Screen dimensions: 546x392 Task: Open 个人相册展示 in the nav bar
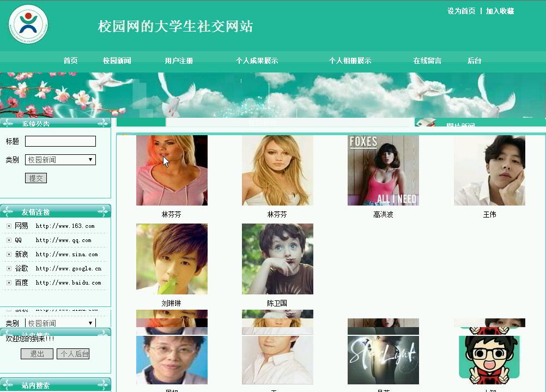(x=350, y=61)
